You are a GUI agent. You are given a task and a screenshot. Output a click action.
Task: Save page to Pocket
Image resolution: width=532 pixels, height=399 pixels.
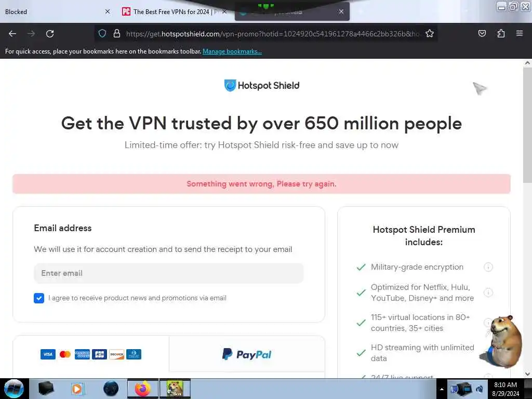[x=482, y=34]
